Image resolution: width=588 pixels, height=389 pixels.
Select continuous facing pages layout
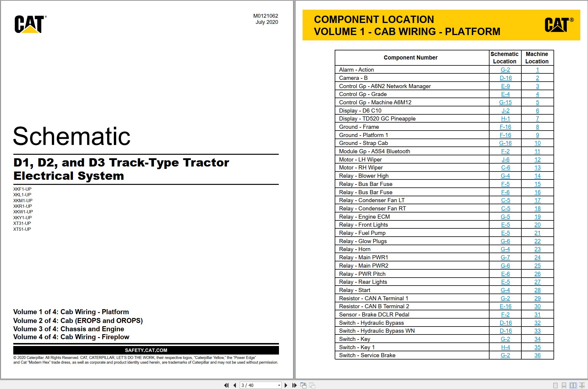coord(582,385)
